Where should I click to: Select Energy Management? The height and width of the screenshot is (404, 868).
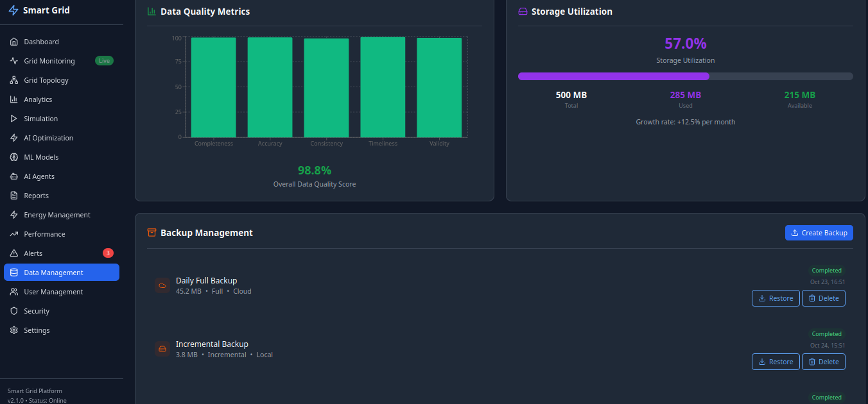(62, 215)
